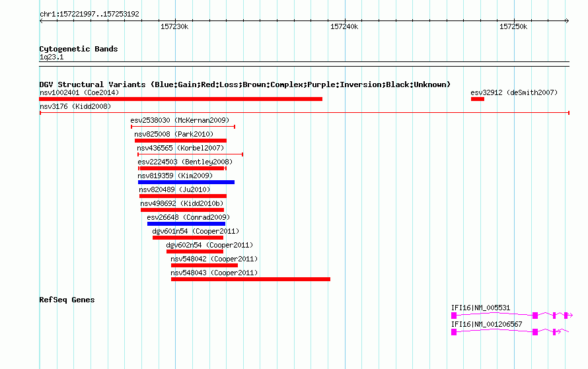Click the ruler's left arrowhead

pyautogui.click(x=41, y=21)
